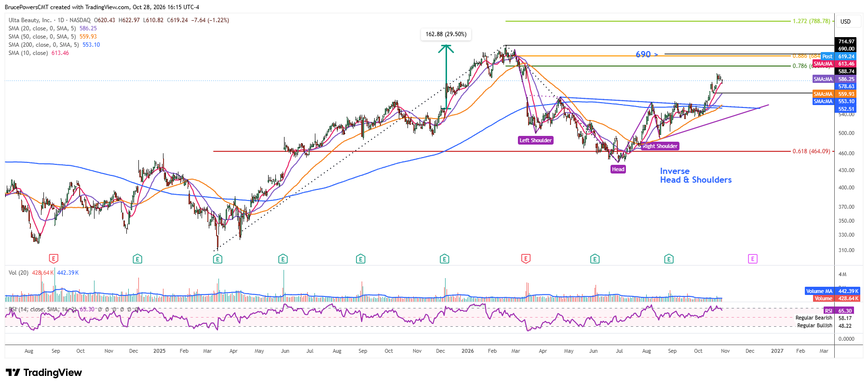Open the green earnings E marker near August 2026
Screen dimensions: 868x387
click(x=669, y=259)
